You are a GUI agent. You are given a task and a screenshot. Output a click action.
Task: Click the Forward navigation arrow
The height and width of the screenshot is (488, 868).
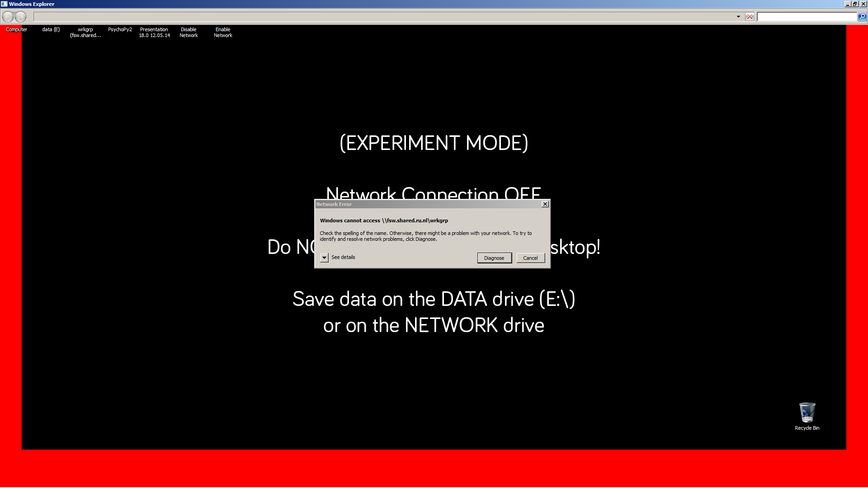coord(20,17)
